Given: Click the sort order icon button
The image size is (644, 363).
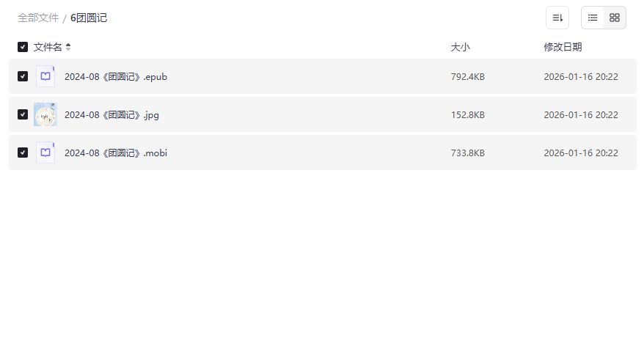Looking at the screenshot, I should pos(557,18).
